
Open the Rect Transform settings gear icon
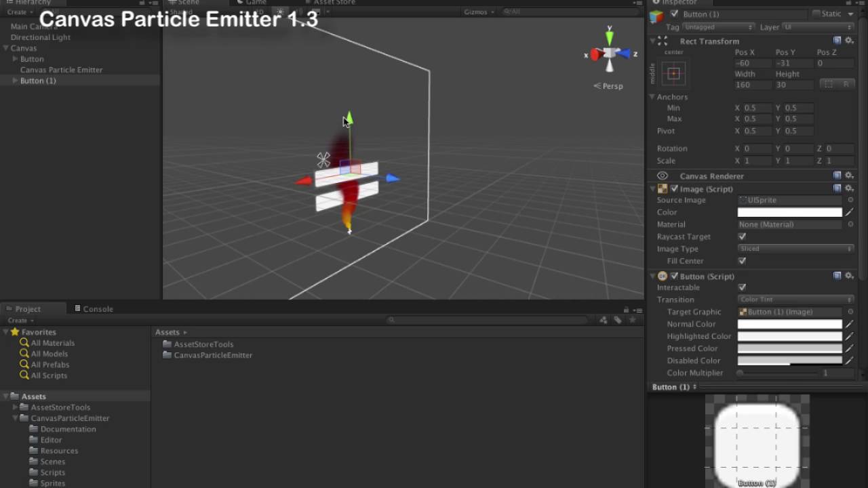[849, 41]
